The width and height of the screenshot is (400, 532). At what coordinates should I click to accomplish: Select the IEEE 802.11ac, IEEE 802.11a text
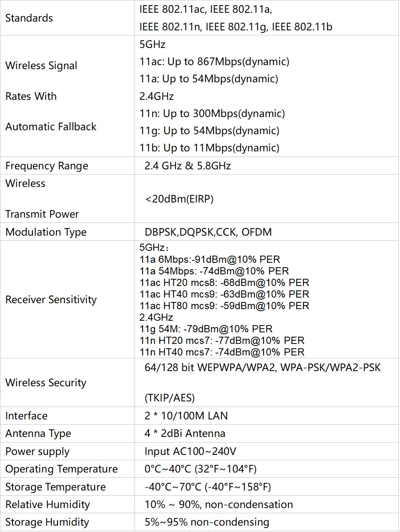click(x=206, y=9)
